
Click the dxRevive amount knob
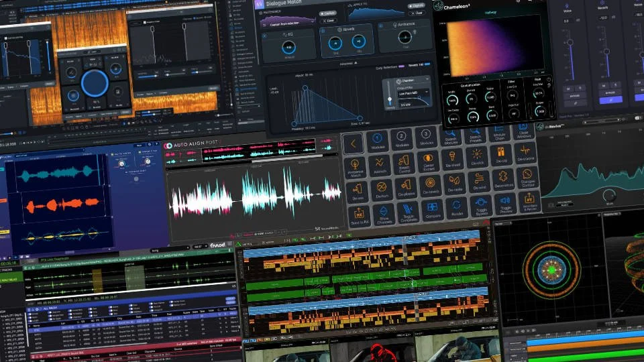(608, 196)
